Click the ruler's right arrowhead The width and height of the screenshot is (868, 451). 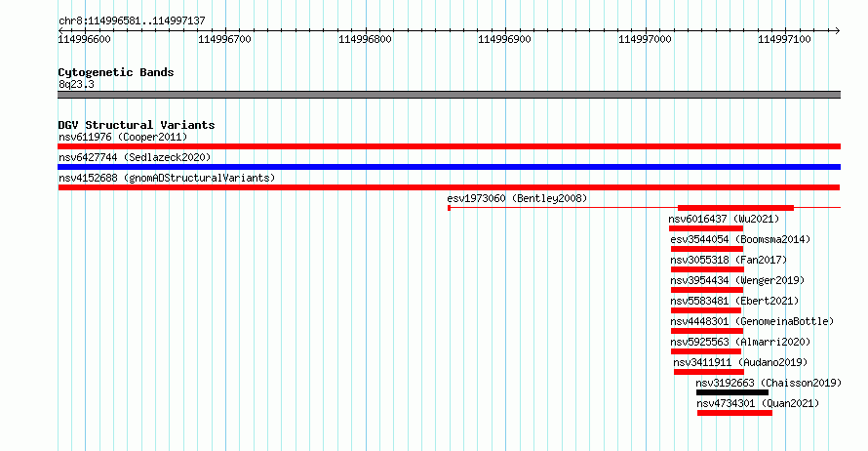(837, 30)
